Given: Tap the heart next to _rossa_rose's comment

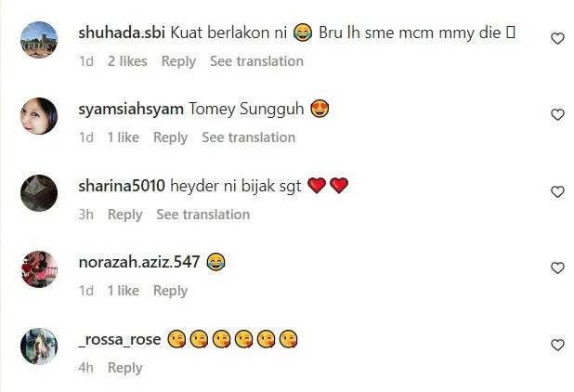Looking at the screenshot, I should coord(557,346).
